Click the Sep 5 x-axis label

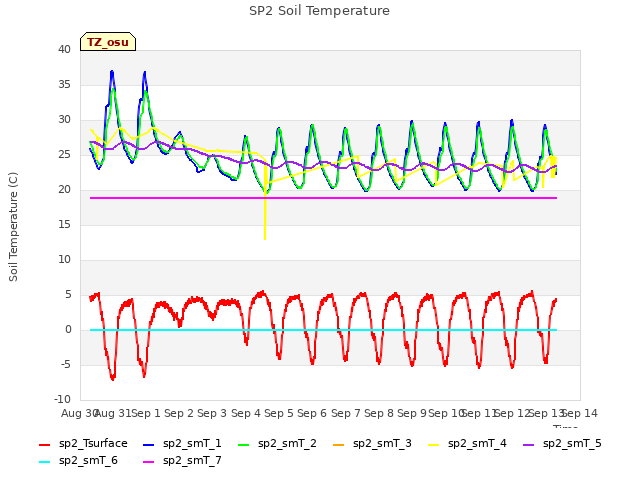click(279, 413)
